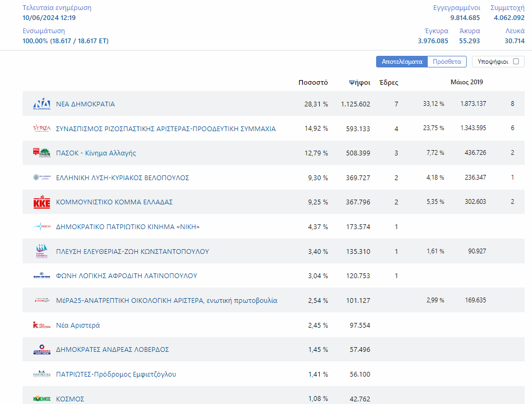Click the Μάιος 2019 column header

point(467,82)
